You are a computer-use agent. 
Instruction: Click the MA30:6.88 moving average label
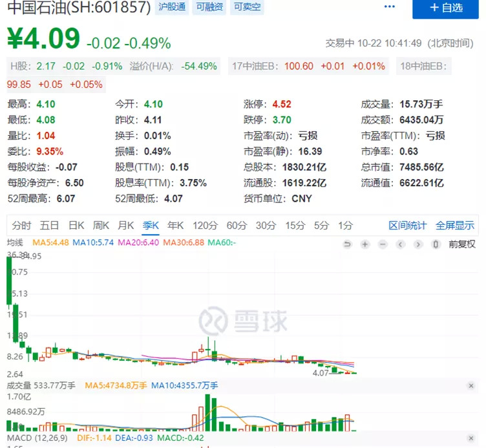(x=184, y=242)
